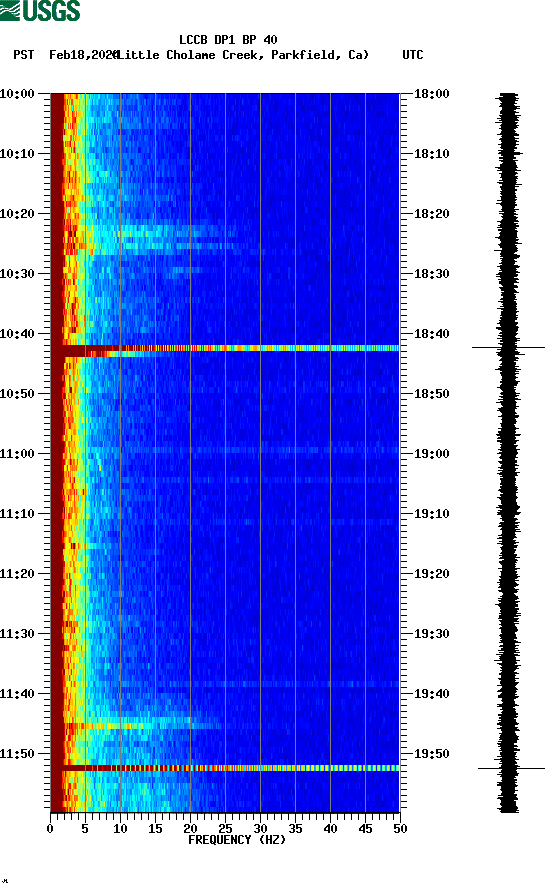Click the '15' frequency axis tick label
Screen dimensions: 552x892
pyautogui.click(x=155, y=829)
